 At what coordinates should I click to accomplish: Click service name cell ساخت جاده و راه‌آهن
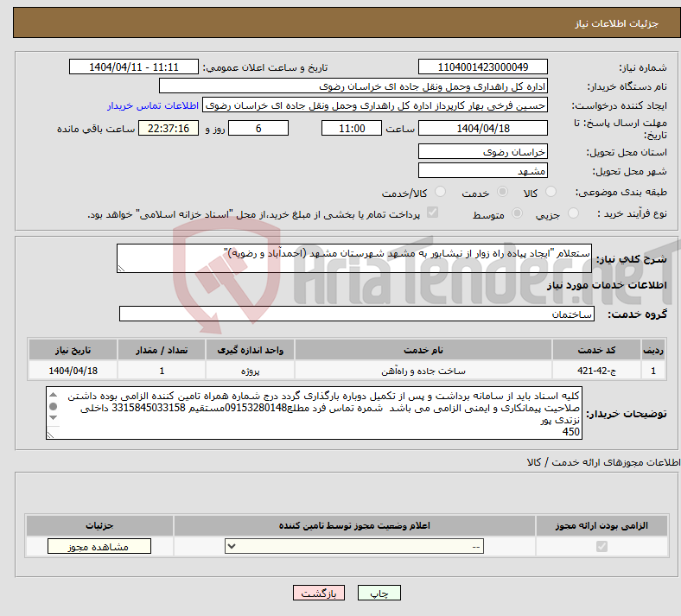click(423, 371)
